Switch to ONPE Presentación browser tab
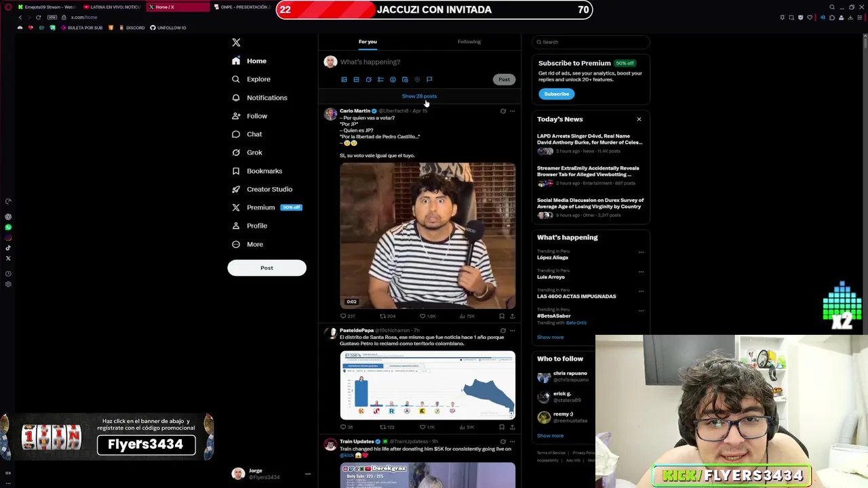This screenshot has height=488, width=868. click(243, 7)
